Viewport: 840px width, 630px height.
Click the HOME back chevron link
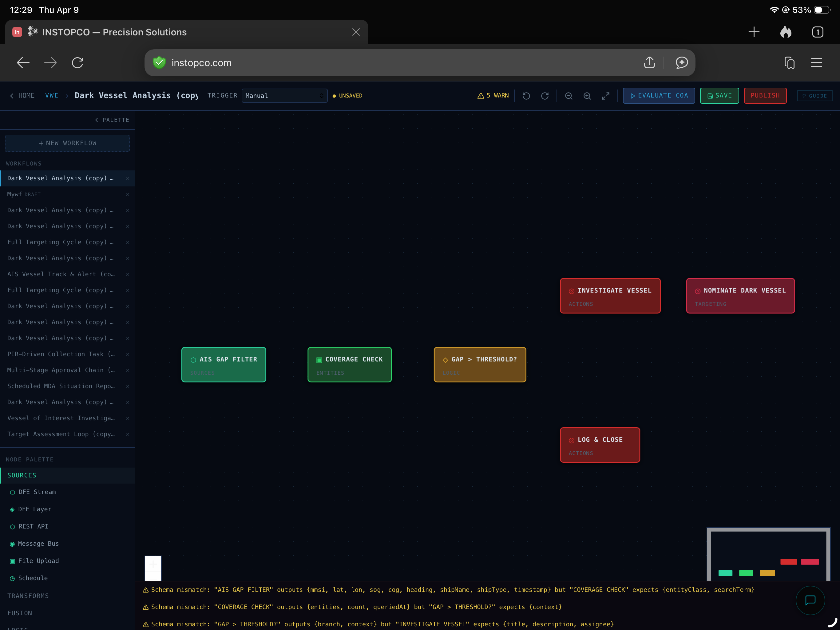(x=22, y=96)
